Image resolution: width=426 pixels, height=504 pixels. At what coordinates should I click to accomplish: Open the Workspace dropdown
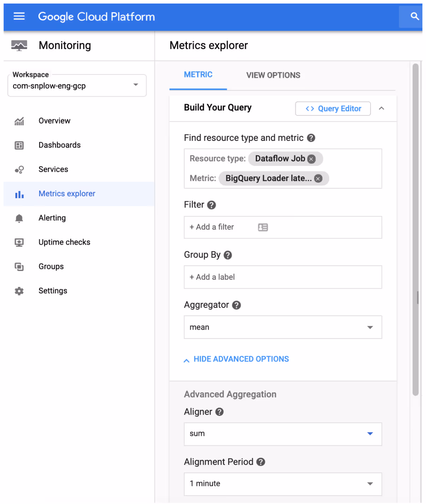[77, 85]
